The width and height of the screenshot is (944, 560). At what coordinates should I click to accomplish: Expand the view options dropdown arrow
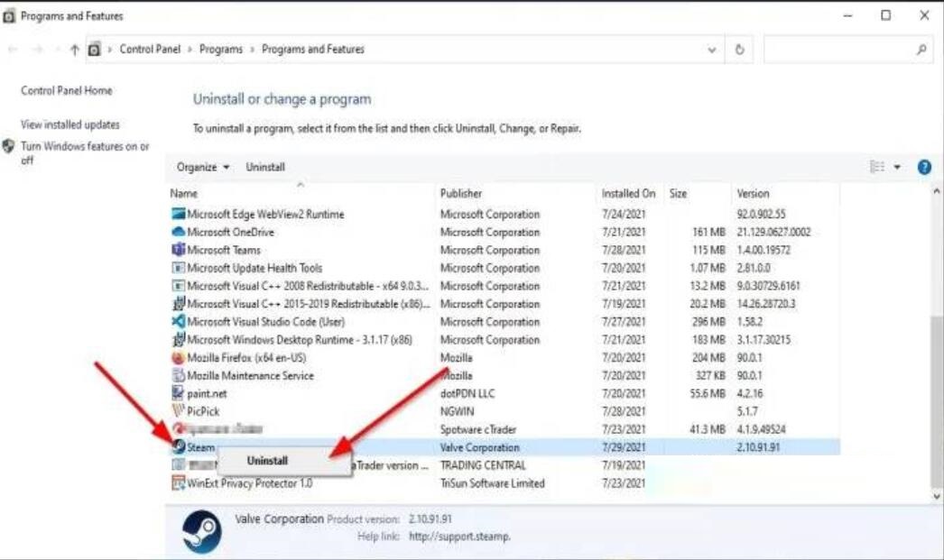tap(897, 167)
